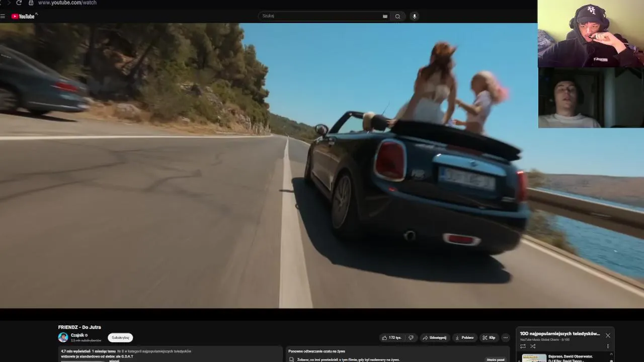Create a clip with Klip button
The image size is (644, 362).
489,338
